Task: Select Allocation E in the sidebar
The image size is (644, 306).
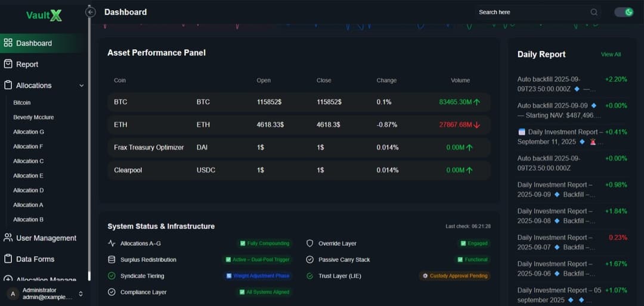Action: click(28, 176)
